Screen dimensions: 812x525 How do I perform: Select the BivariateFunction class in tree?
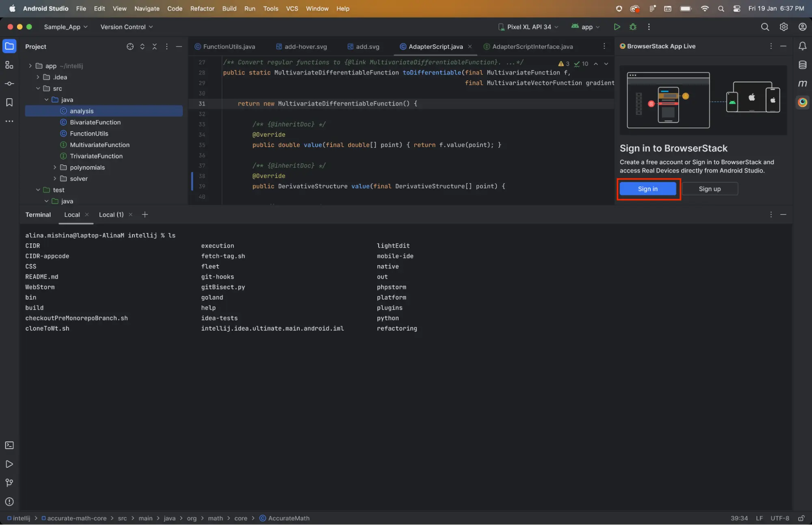click(x=95, y=122)
